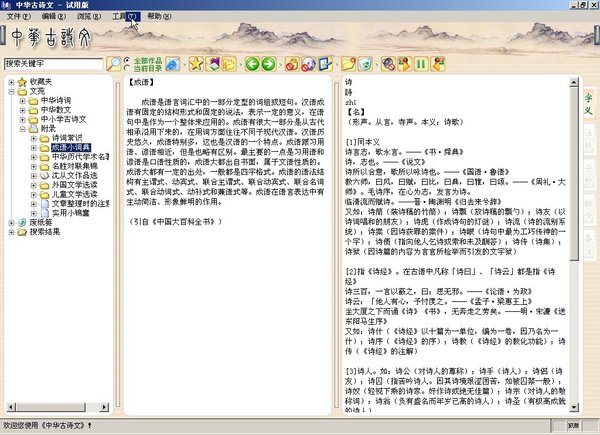Collapse the 文苑 tree node
The width and height of the screenshot is (600, 435).
click(x=11, y=92)
